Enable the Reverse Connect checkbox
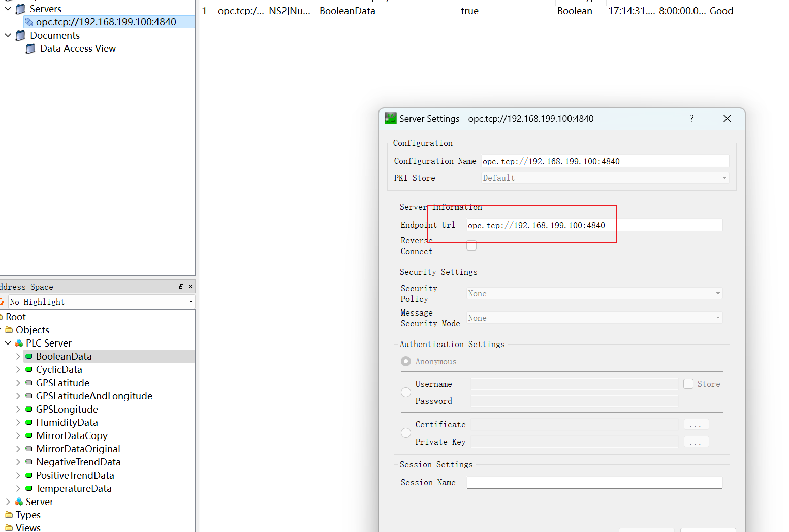Image resolution: width=789 pixels, height=532 pixels. tap(471, 245)
